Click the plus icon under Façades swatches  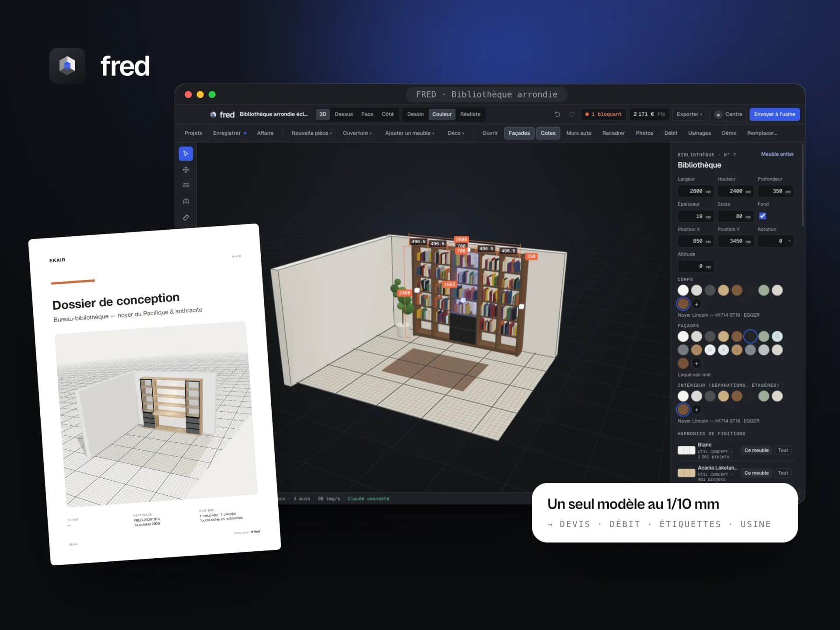(x=696, y=364)
